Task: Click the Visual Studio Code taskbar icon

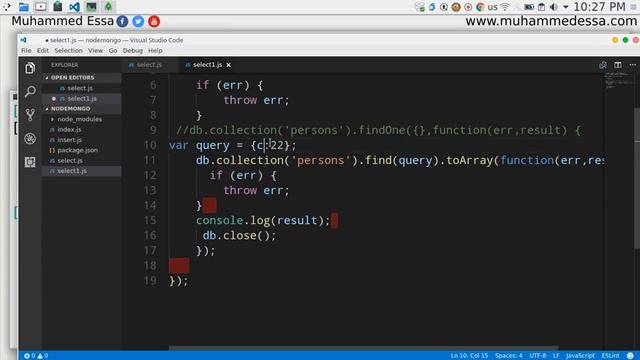Action: [x=74, y=7]
